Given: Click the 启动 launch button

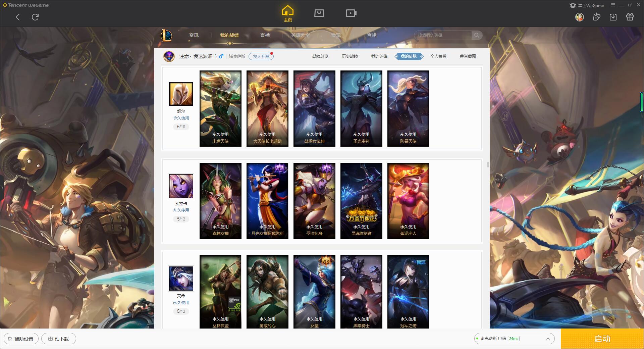Looking at the screenshot, I should point(602,339).
